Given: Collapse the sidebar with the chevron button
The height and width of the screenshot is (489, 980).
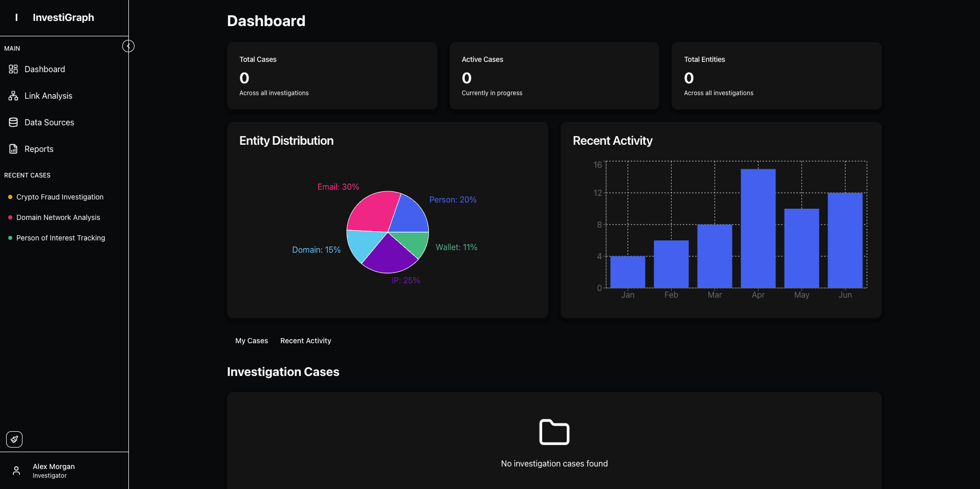Looking at the screenshot, I should [x=128, y=46].
